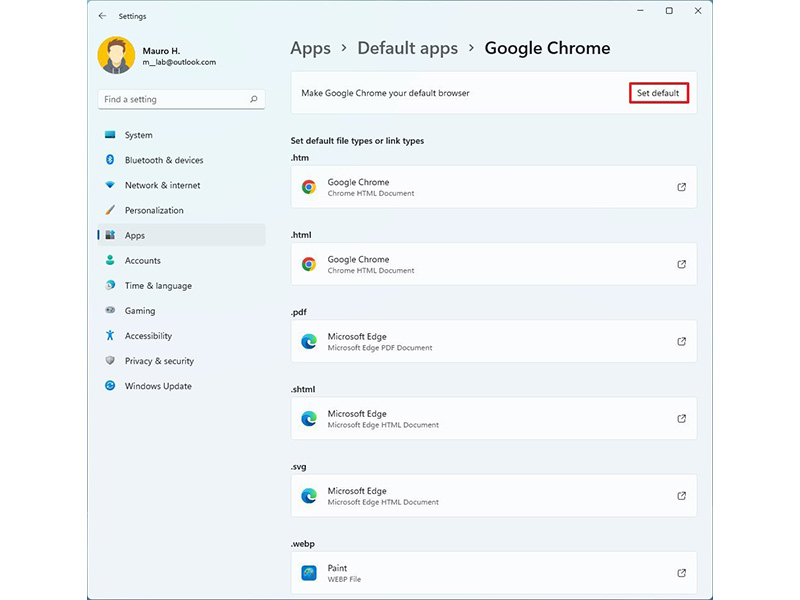Change the .html default from Google Chrome

point(493,264)
